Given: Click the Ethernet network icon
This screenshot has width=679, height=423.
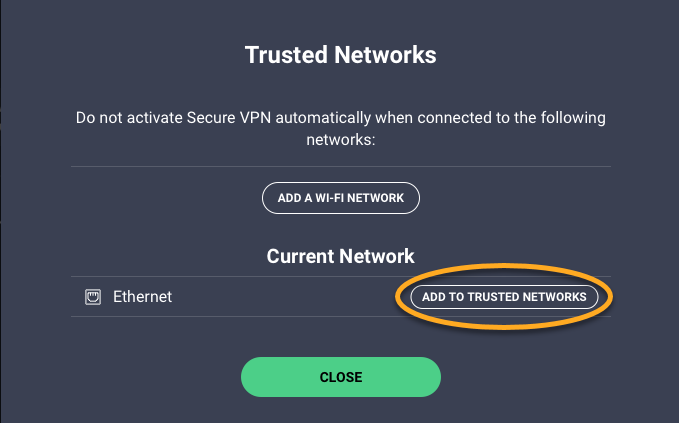Looking at the screenshot, I should point(92,297).
